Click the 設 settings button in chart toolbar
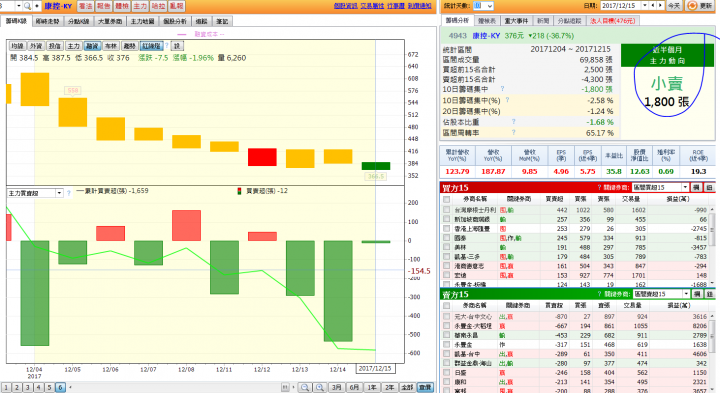This screenshot has width=720, height=393. coord(177,46)
